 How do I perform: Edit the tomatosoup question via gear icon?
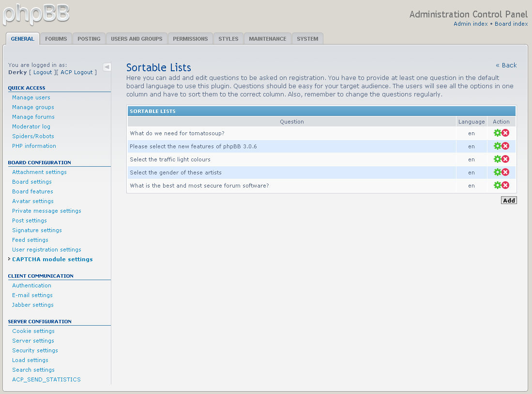tap(497, 133)
